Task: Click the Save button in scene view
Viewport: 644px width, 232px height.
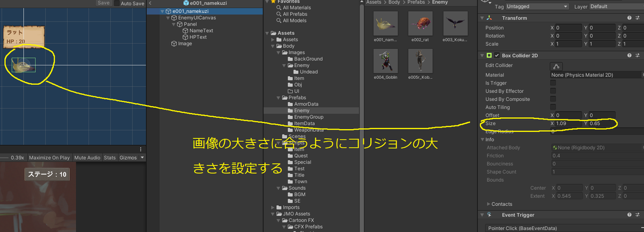Action: (104, 3)
